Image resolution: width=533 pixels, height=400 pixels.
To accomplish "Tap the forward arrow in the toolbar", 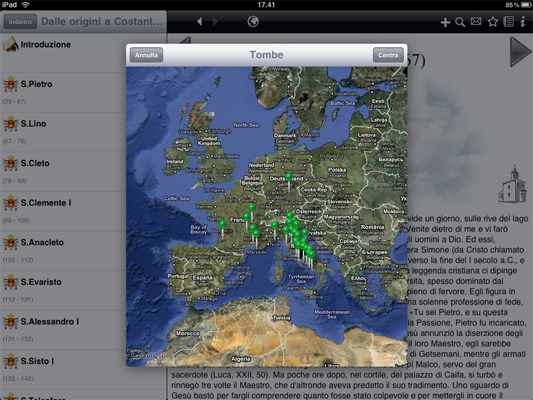I will point(215,22).
